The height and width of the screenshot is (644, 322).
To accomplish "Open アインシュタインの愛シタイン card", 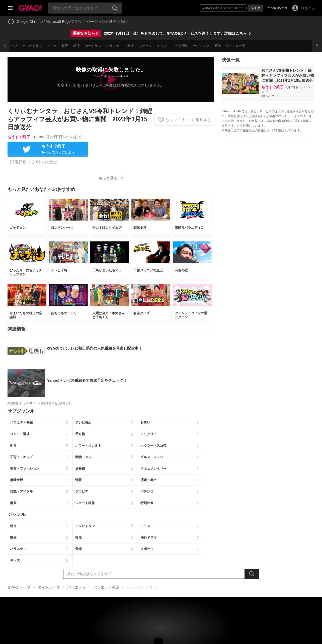I will [x=192, y=301].
